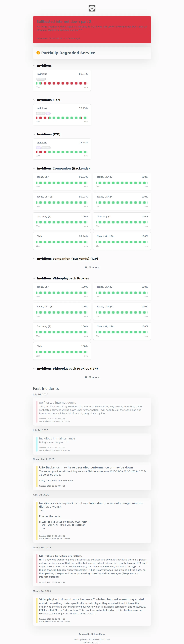
Task: Click the status page logo icon
Action: pyautogui.click(x=92, y=8)
